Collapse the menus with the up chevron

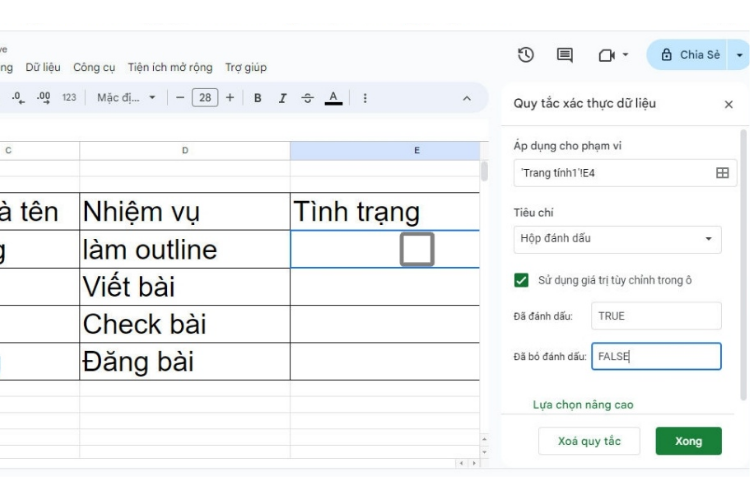click(467, 98)
